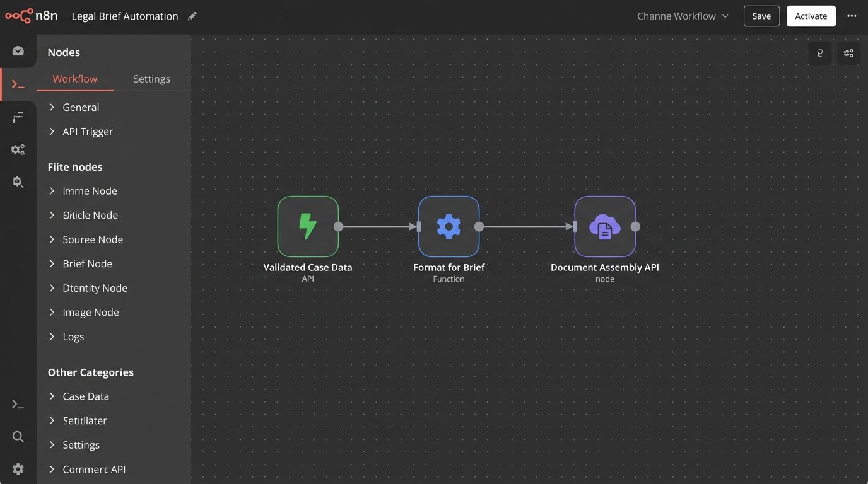
Task: Select the Format for Brief gear node
Action: [x=449, y=226]
